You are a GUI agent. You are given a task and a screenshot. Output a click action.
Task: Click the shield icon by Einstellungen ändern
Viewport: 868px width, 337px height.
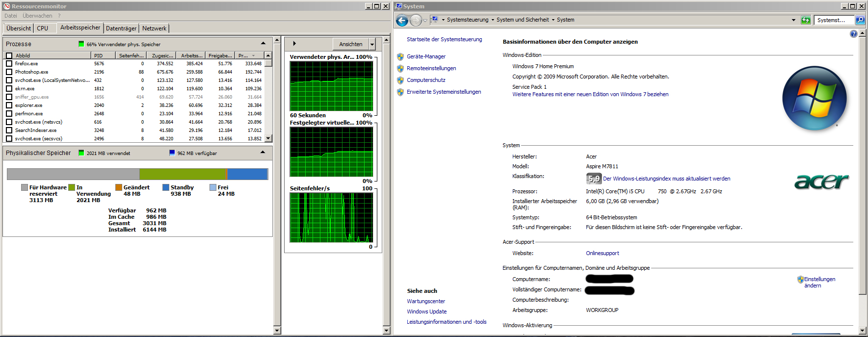(x=800, y=280)
